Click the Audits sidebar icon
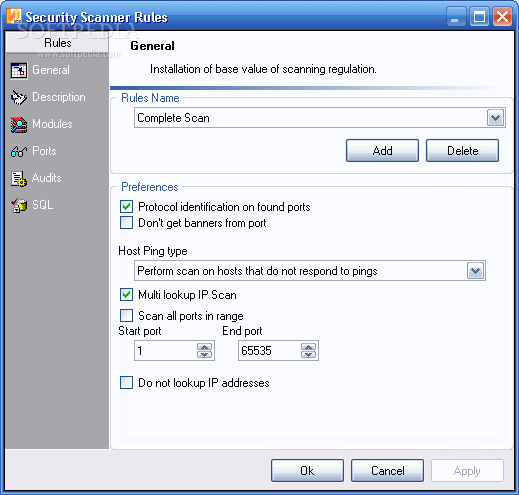 (19, 179)
